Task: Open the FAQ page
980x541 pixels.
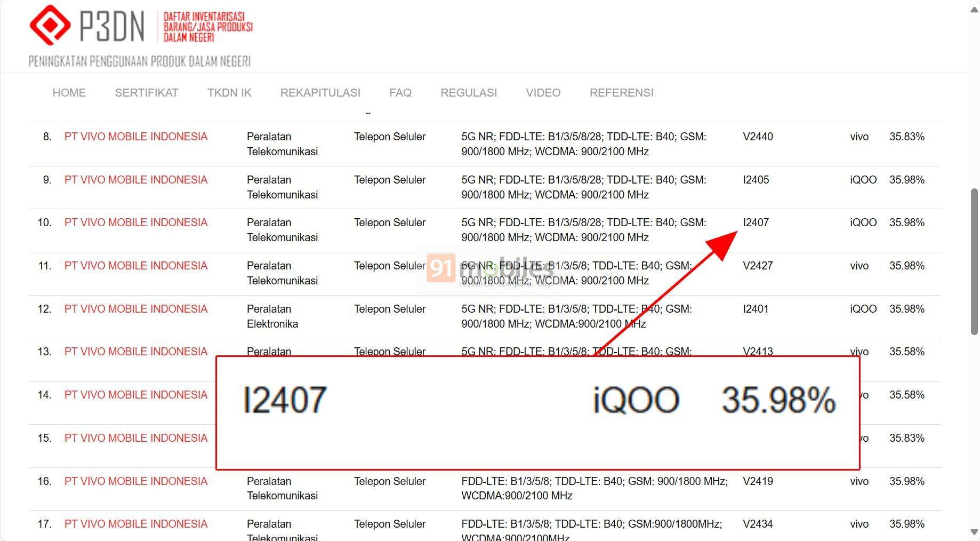Action: (x=400, y=93)
